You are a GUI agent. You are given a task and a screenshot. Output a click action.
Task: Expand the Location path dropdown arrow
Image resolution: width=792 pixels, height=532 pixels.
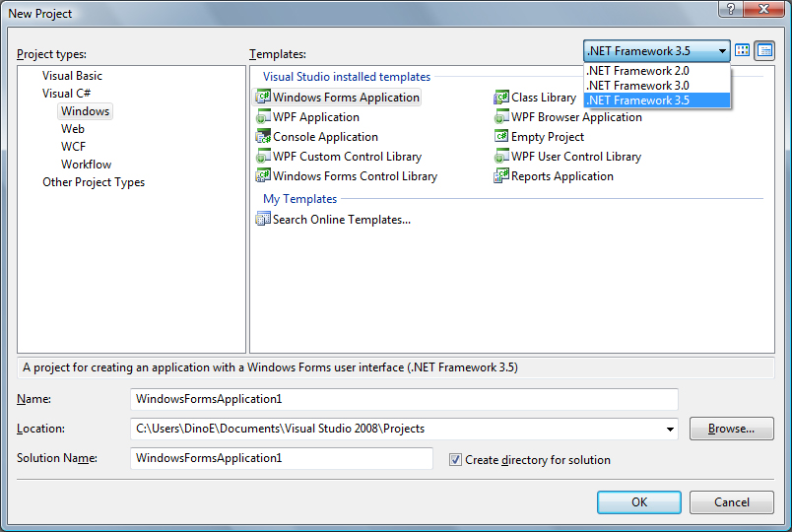click(x=671, y=430)
